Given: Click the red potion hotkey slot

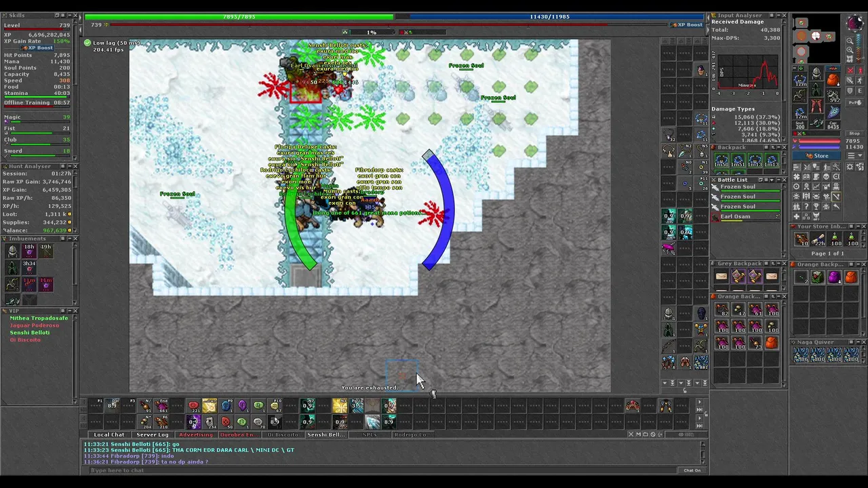Looking at the screenshot, I should pyautogui.click(x=193, y=406).
